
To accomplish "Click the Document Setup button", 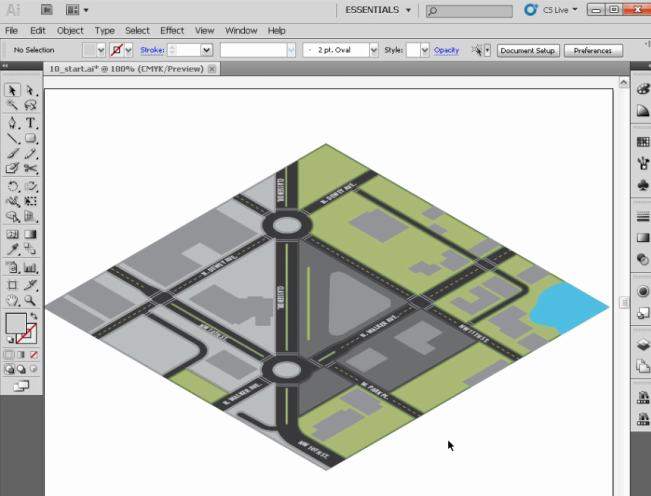I will [x=527, y=50].
